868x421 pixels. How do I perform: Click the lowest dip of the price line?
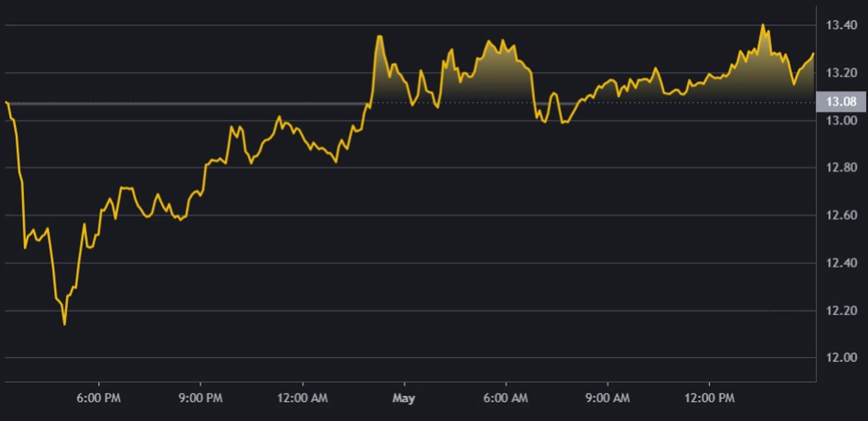pos(64,324)
